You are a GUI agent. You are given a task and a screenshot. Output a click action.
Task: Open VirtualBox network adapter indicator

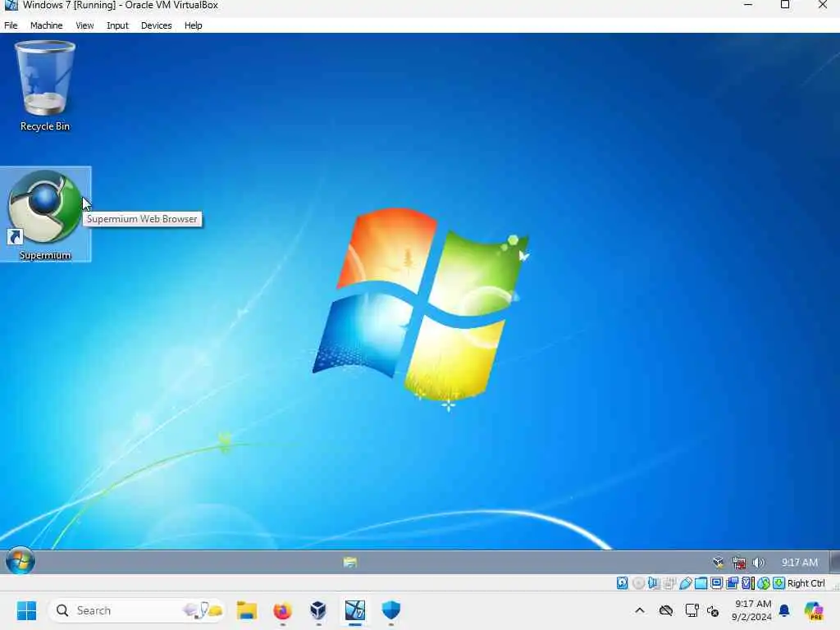click(669, 583)
